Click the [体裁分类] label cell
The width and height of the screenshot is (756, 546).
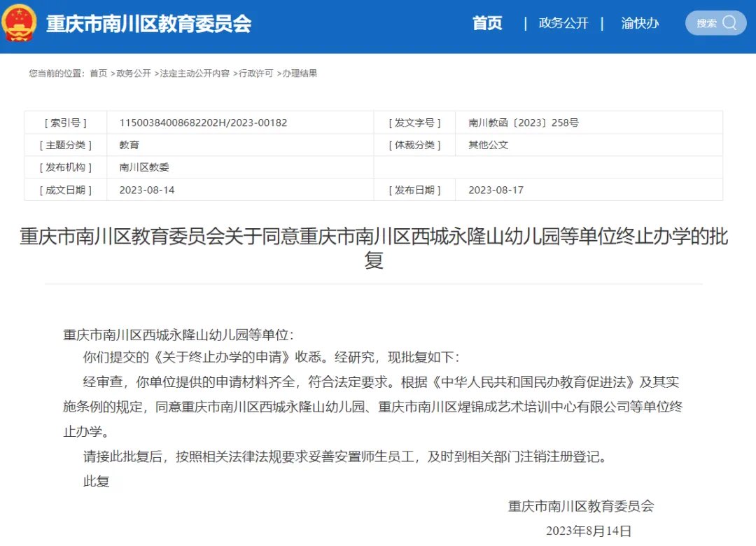click(x=414, y=145)
